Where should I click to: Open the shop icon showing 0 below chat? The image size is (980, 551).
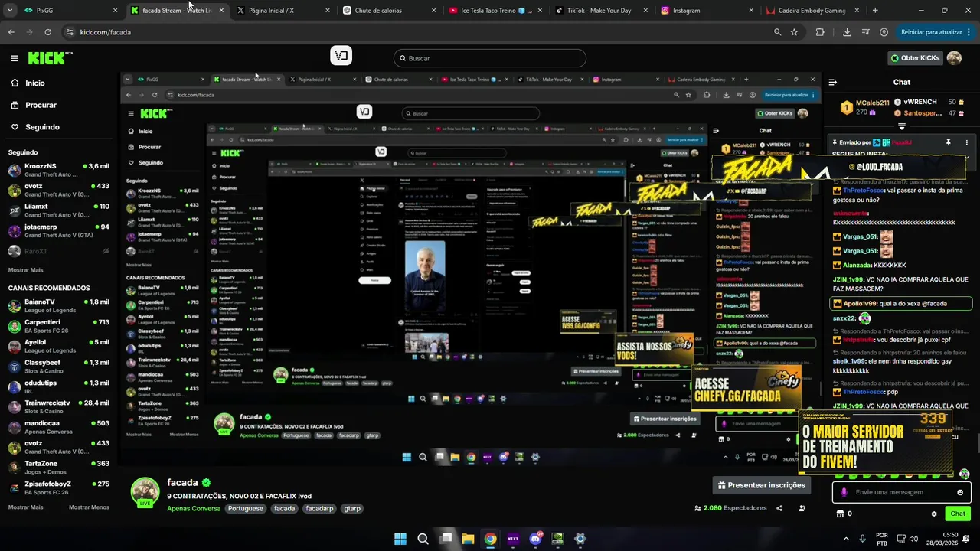845,514
